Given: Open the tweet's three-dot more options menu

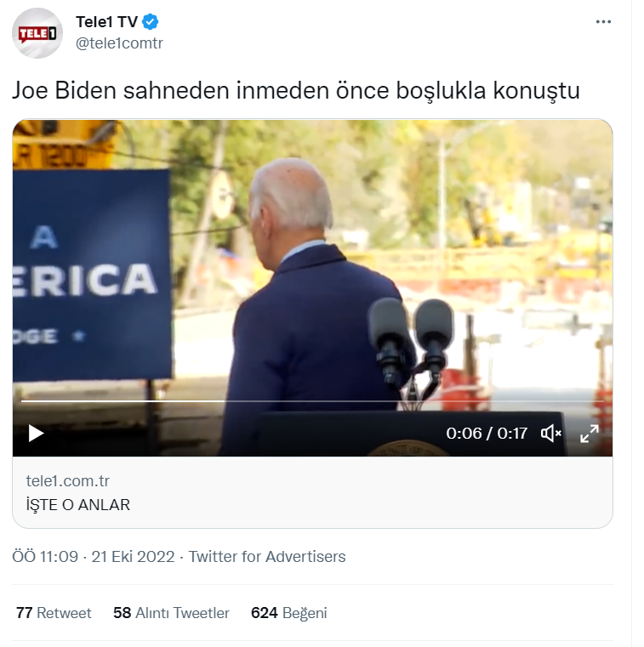Looking at the screenshot, I should 603,22.
